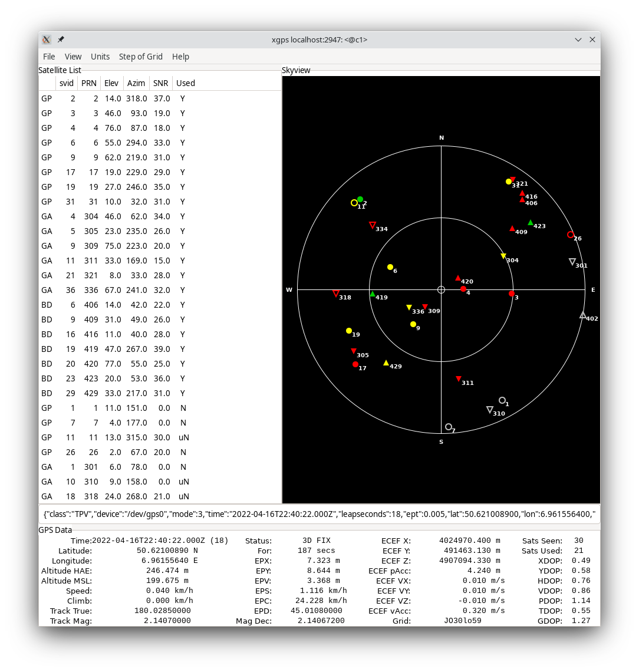Click the SNR column header
The width and height of the screenshot is (639, 672).
click(160, 83)
